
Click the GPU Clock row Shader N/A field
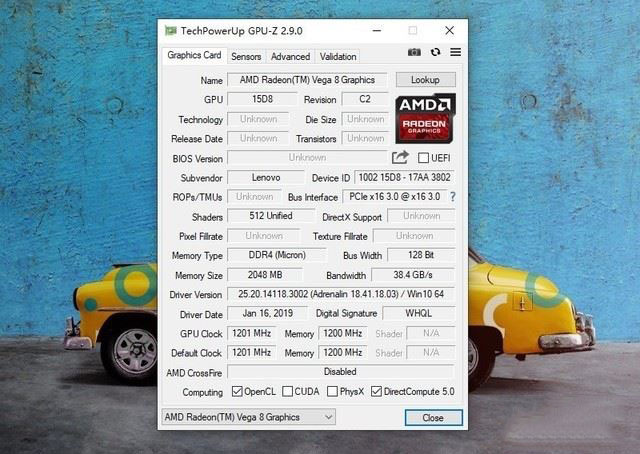pos(431,333)
